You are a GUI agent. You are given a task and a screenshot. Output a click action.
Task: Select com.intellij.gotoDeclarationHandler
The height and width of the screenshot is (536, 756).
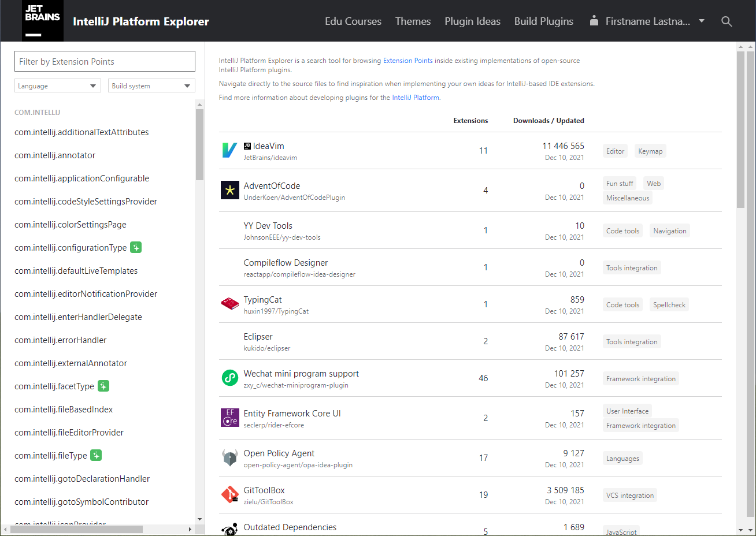[82, 479]
